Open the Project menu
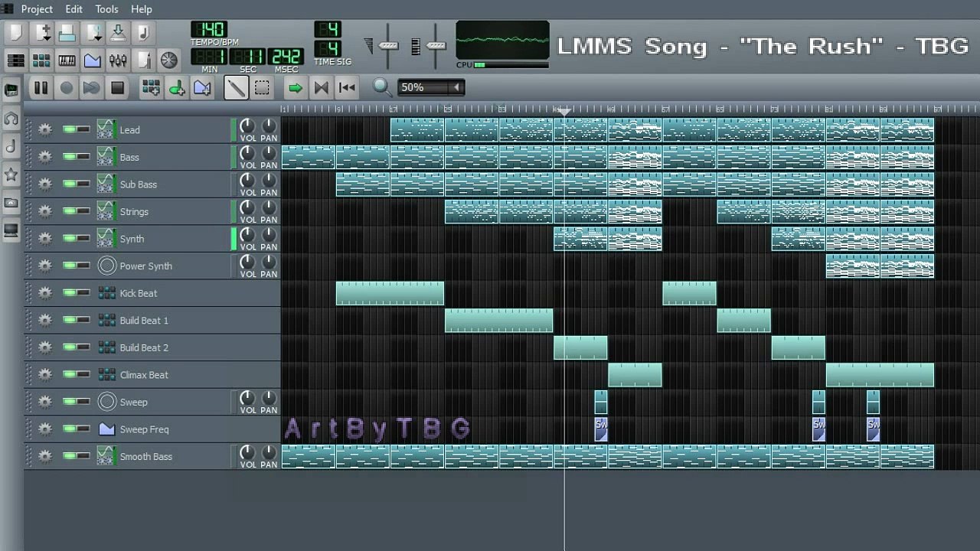 [37, 9]
